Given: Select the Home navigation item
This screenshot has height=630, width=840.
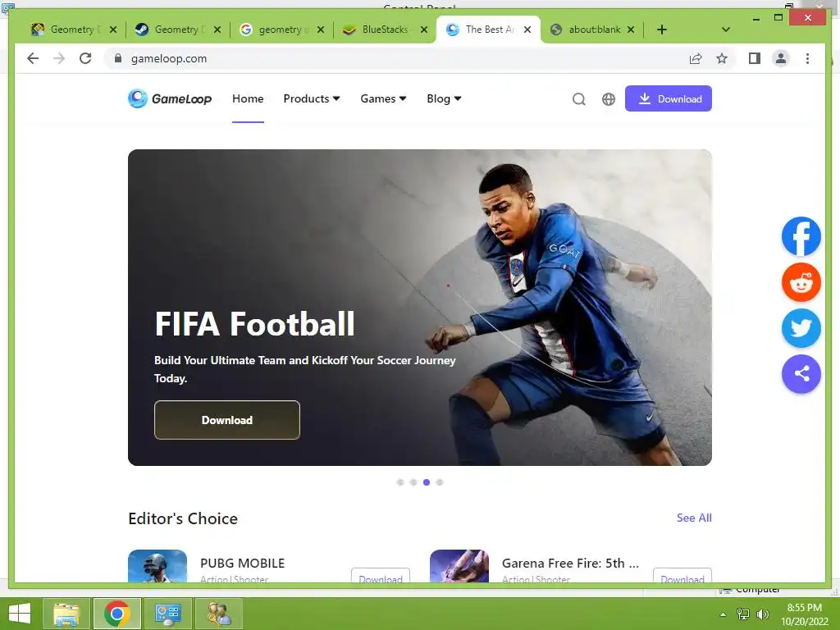Looking at the screenshot, I should coord(248,98).
